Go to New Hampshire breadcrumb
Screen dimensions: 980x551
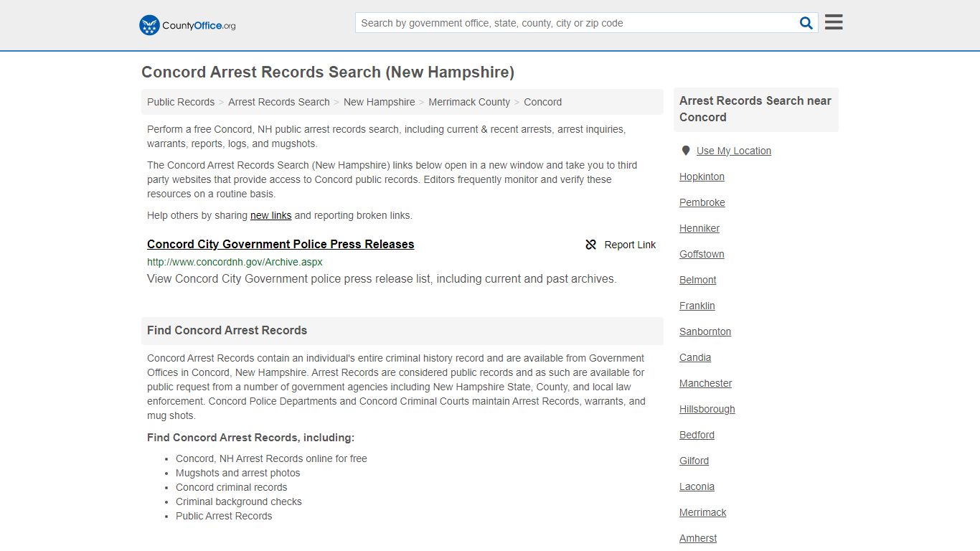379,102
